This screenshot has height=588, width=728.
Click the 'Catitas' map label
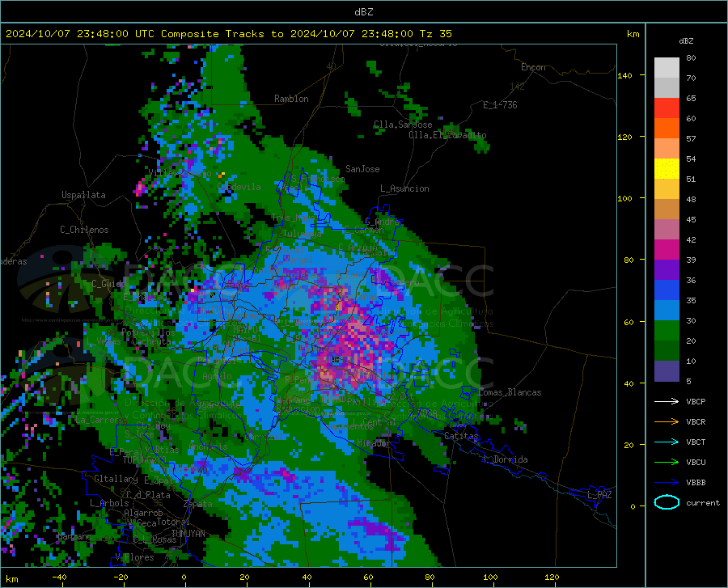tap(461, 436)
